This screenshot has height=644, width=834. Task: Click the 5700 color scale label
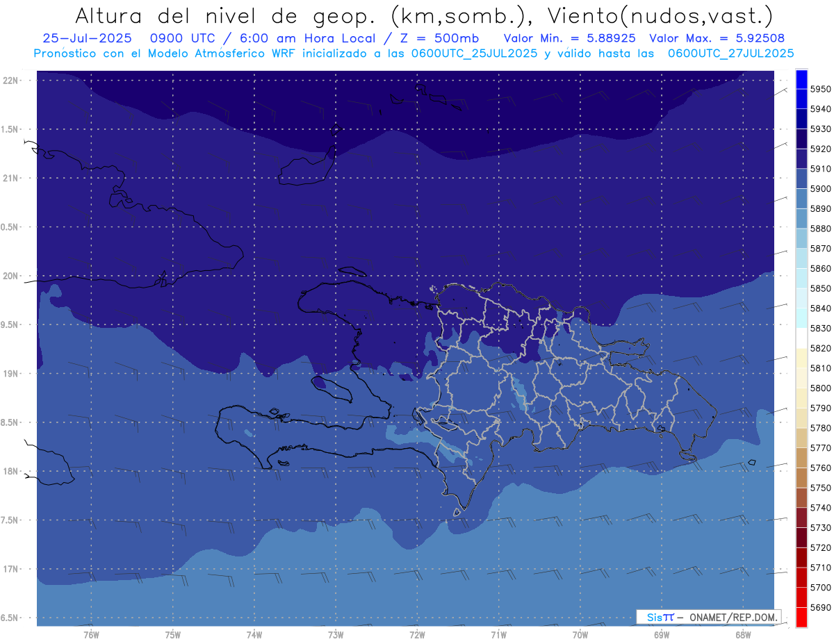pos(820,587)
